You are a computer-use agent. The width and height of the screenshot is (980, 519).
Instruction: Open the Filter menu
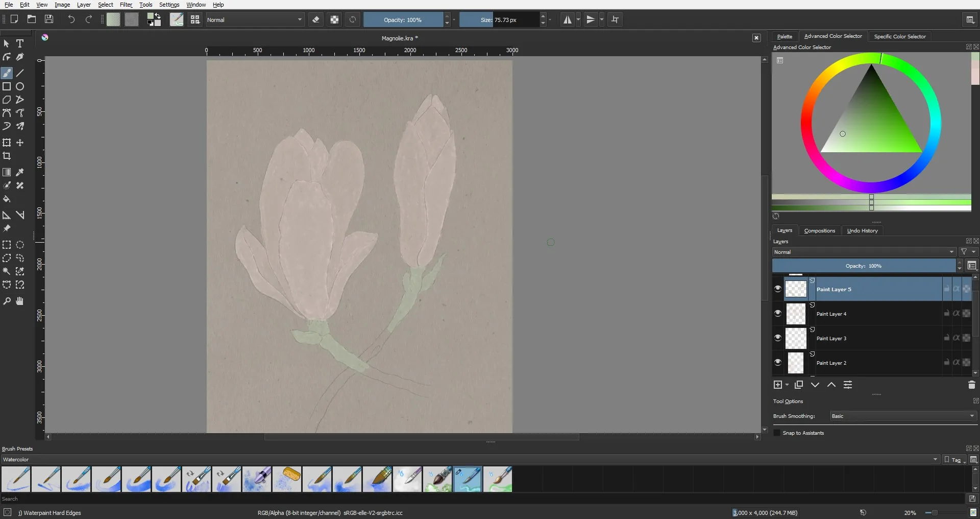coord(126,5)
